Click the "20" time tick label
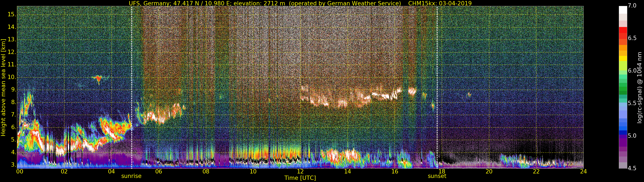Viewport: 644px width, 182px height. pyautogui.click(x=489, y=171)
